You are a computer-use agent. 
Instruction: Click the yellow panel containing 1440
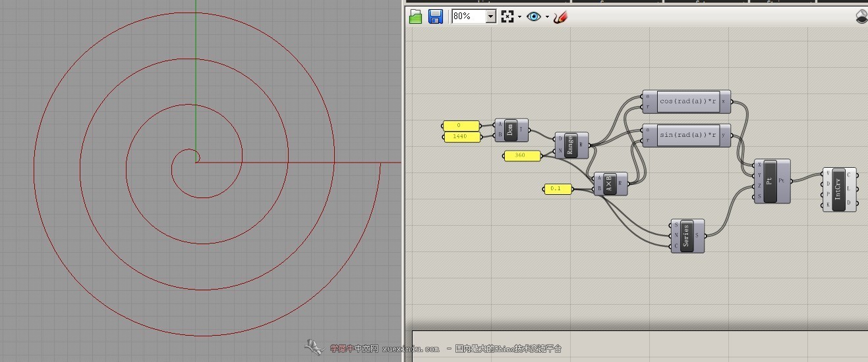coord(463,136)
